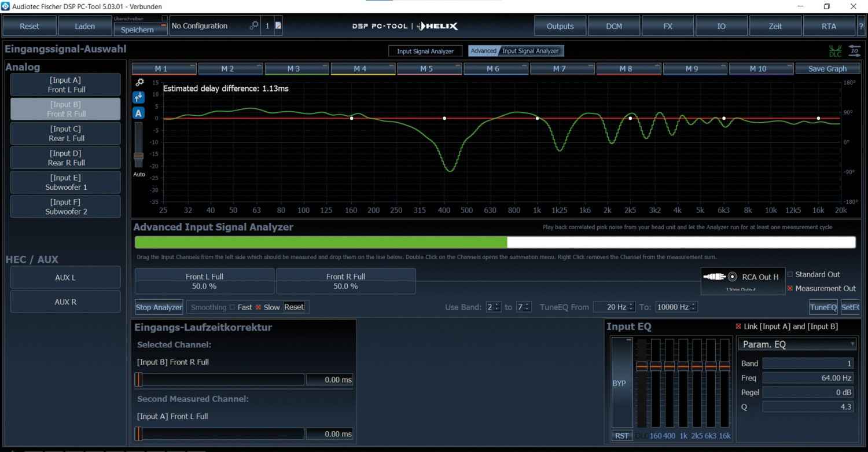Click RST in Input EQ

[x=622, y=436]
